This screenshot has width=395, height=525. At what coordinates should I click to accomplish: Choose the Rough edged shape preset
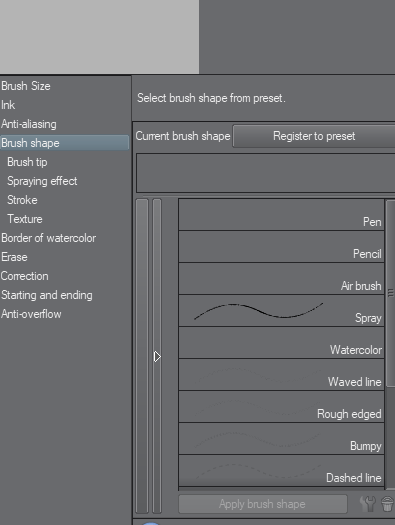tap(281, 407)
